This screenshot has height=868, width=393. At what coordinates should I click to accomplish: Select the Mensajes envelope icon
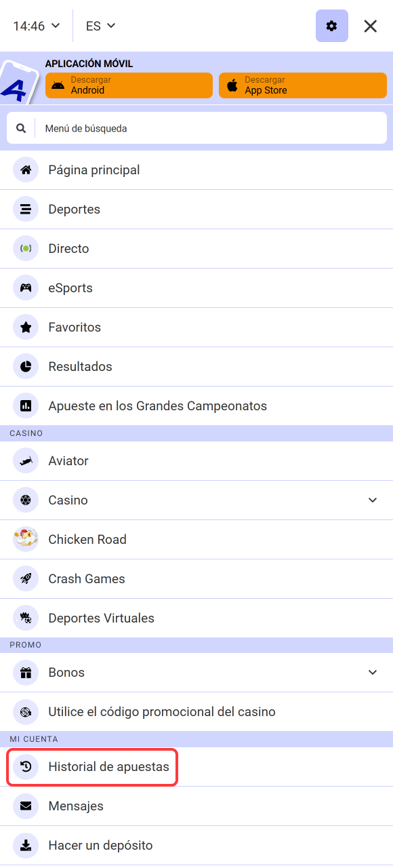[x=25, y=806]
